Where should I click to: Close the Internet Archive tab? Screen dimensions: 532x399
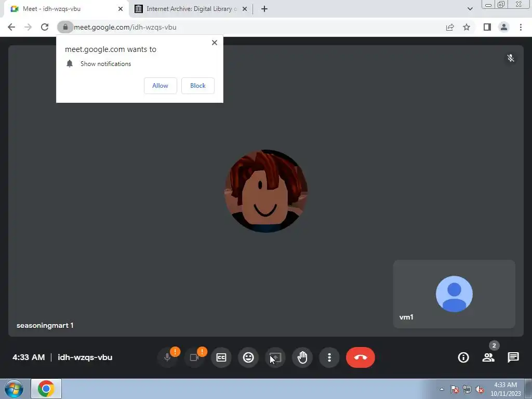point(245,9)
